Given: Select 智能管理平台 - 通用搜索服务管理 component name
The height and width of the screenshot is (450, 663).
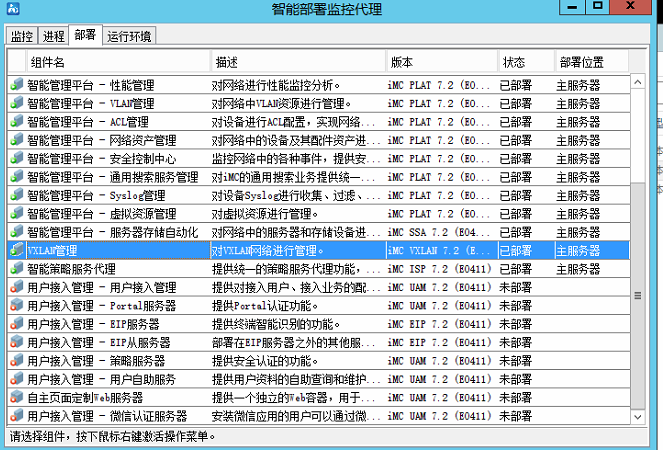Looking at the screenshot, I should pos(113,177).
